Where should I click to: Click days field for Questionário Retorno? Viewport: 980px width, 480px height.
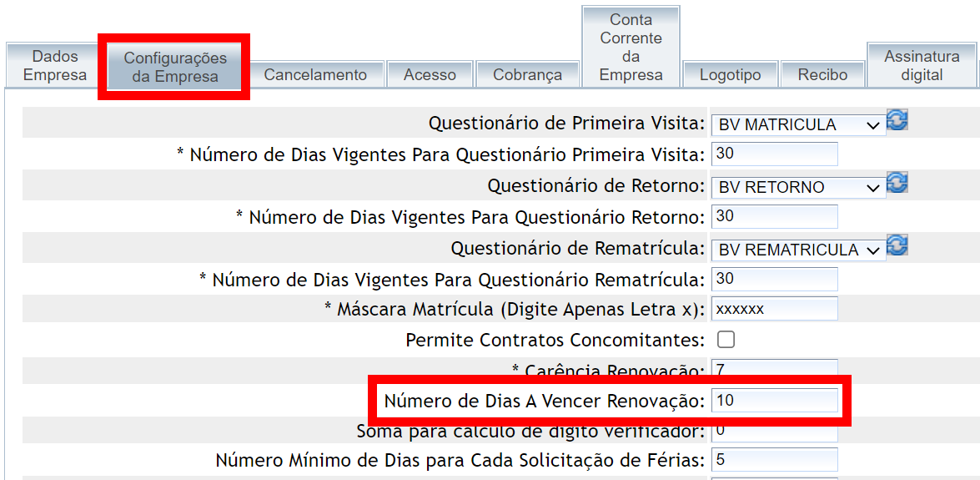point(774,216)
